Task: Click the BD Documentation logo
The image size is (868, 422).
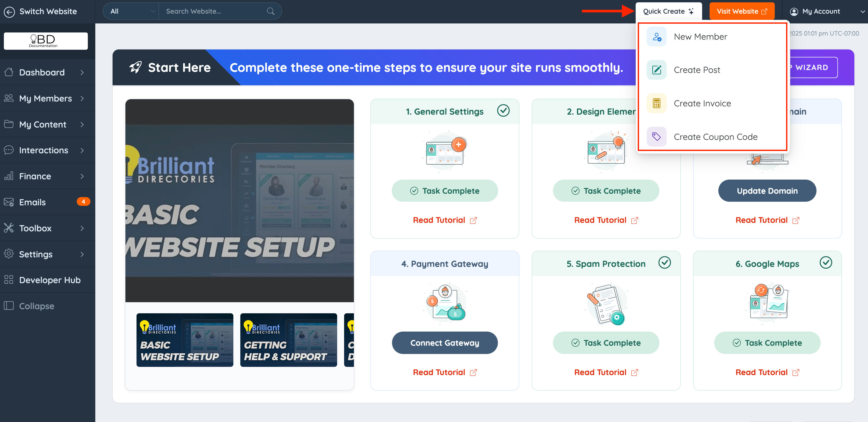Action: pos(46,41)
